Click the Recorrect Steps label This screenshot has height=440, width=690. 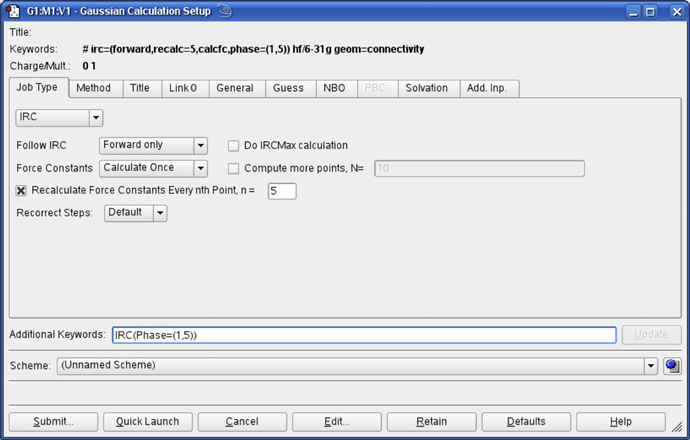point(55,213)
